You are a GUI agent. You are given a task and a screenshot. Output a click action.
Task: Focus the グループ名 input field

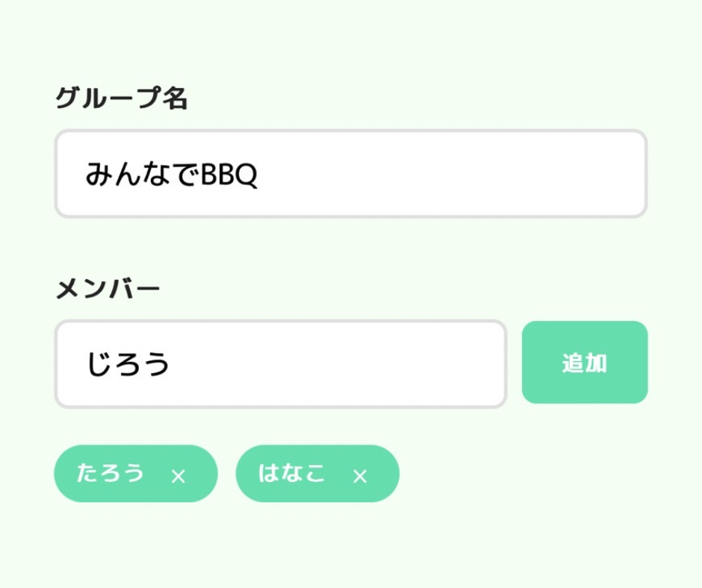coord(350,175)
